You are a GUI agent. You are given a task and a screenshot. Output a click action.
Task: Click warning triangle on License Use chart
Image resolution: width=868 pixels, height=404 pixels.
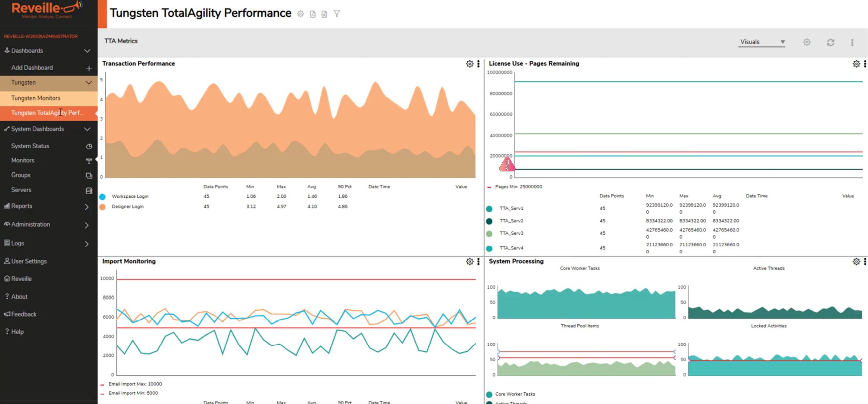(507, 165)
